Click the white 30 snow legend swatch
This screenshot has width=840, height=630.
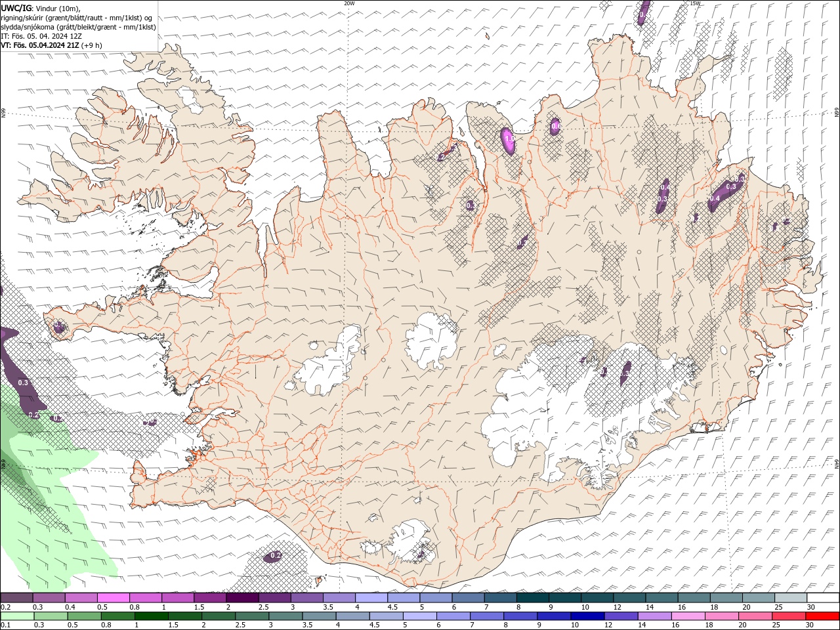click(x=823, y=598)
